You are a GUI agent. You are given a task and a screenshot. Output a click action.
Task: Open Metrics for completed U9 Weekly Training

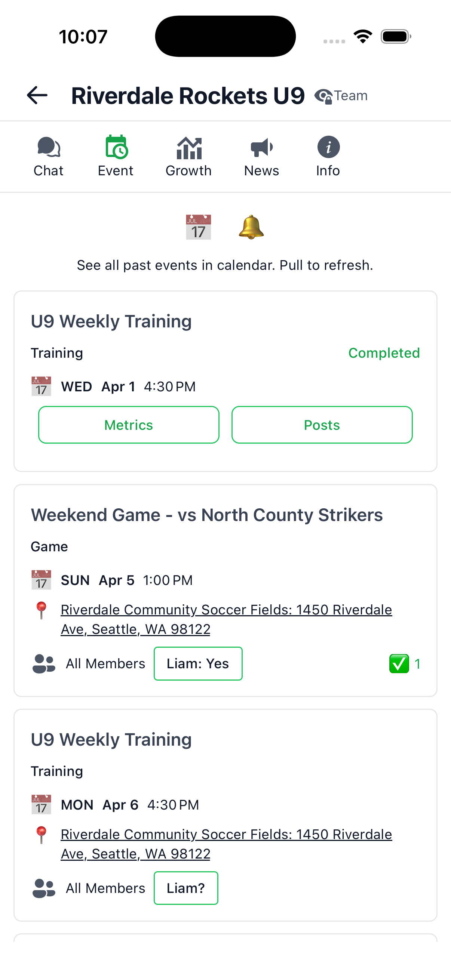click(129, 425)
